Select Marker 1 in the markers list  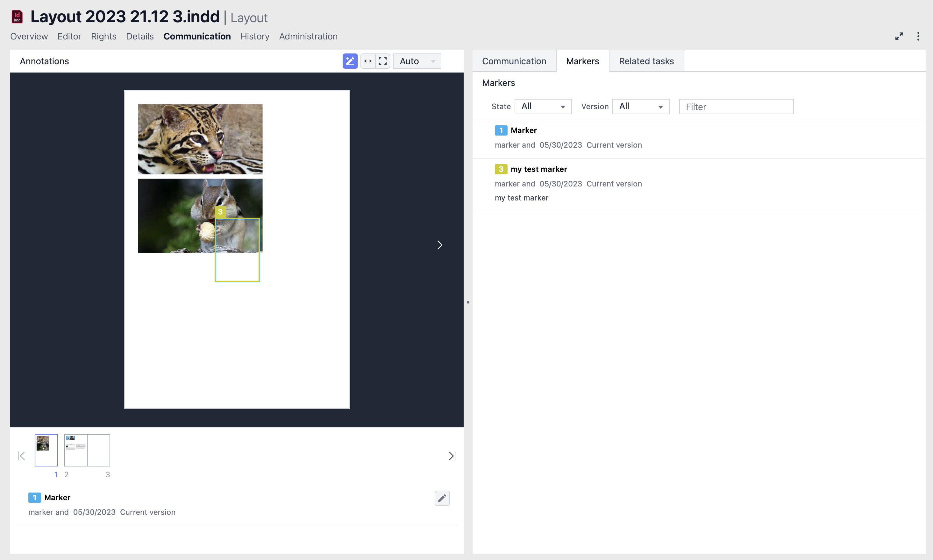[523, 130]
